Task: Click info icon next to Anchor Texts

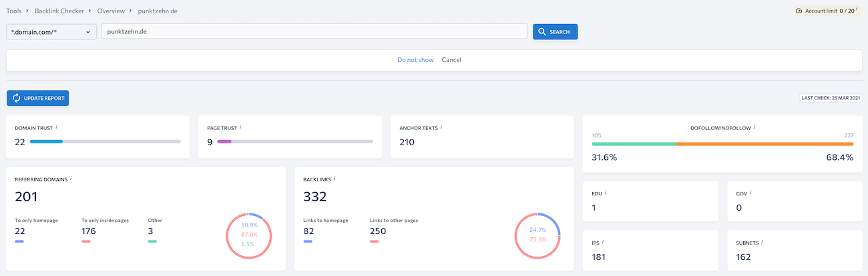Action: click(442, 126)
